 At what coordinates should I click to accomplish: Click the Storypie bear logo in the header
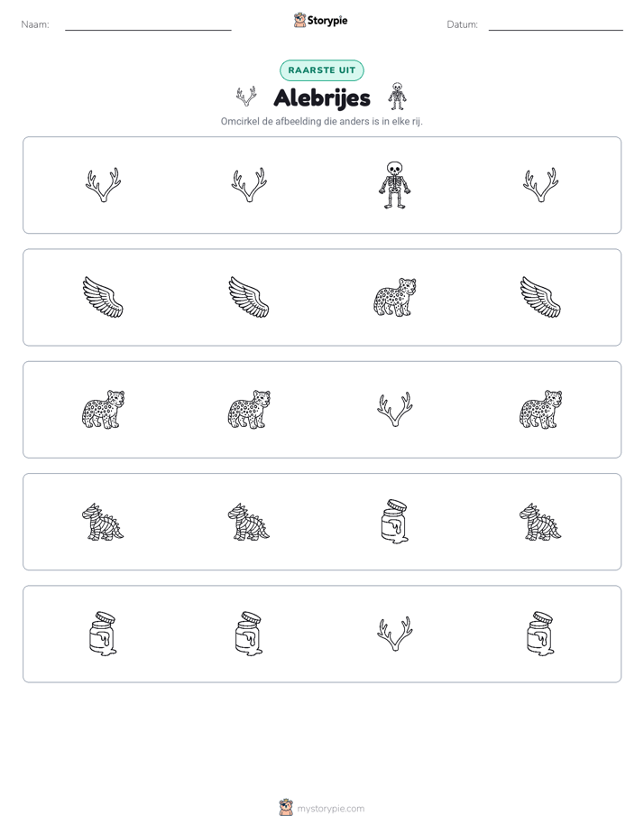point(299,20)
